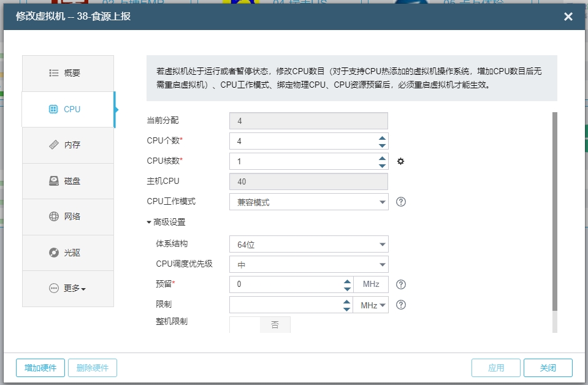Expand the 更多 menu in sidebar
Image resolution: width=588 pixels, height=385 pixels.
point(68,288)
